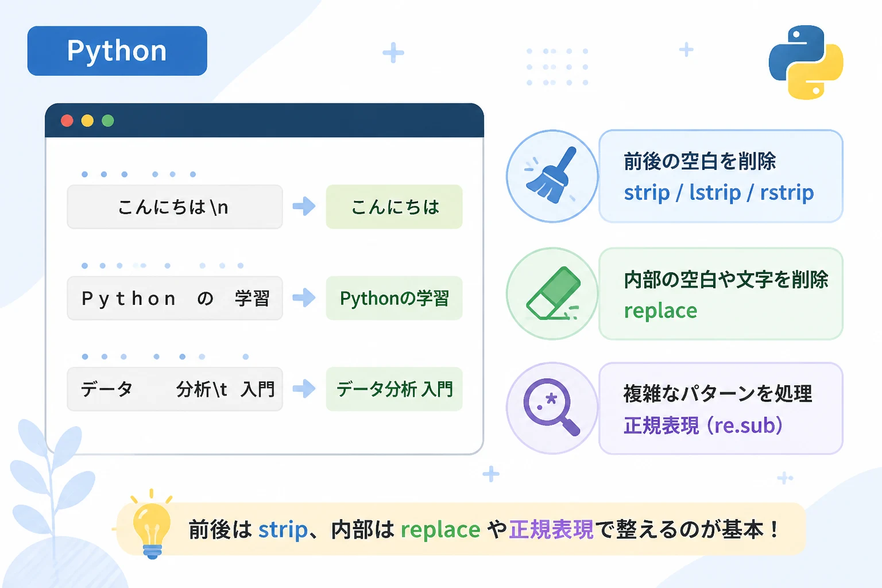The width and height of the screenshot is (882, 588).
Task: Open the 内部の空白や文字を削除 replace card
Action: pos(721,293)
